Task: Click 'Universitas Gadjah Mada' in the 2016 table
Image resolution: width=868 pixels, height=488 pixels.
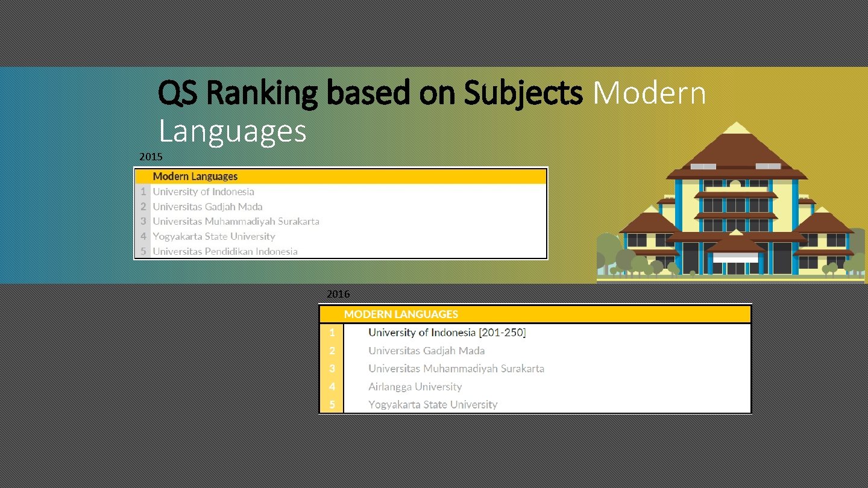Action: tap(427, 351)
